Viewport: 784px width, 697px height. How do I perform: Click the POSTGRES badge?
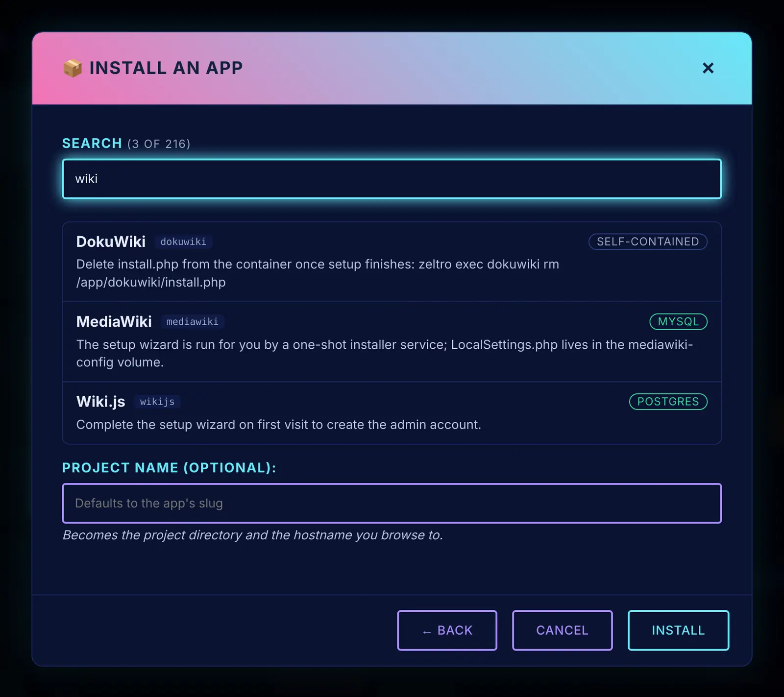point(668,402)
